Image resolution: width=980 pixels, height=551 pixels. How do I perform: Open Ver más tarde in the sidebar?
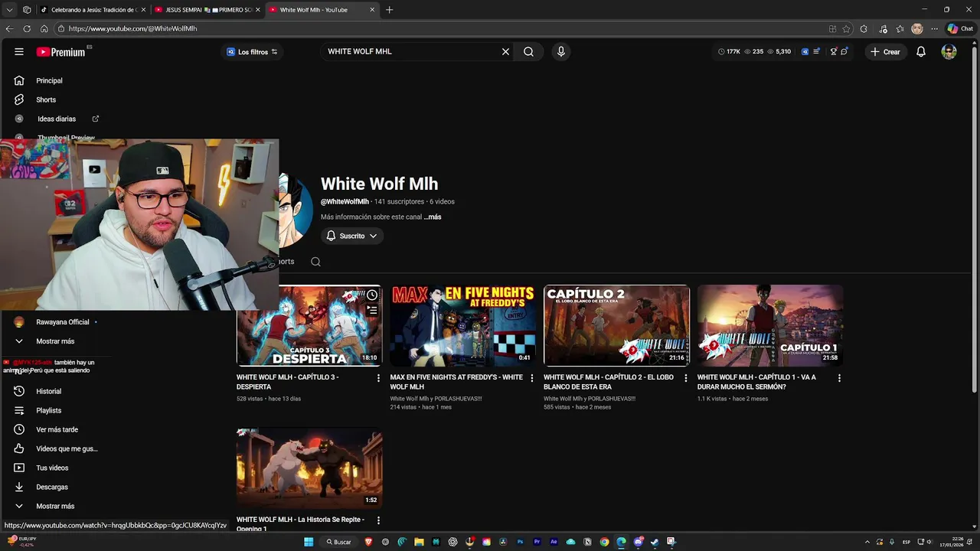click(x=57, y=429)
